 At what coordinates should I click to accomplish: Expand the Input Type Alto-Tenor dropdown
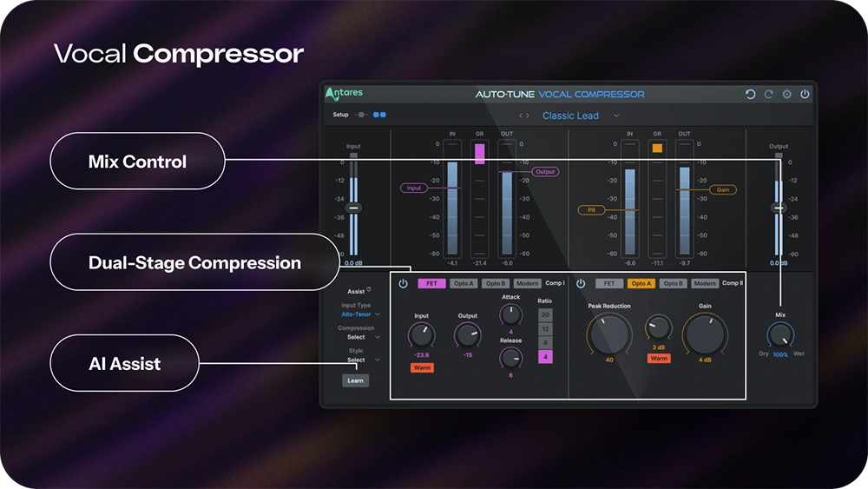pos(378,314)
